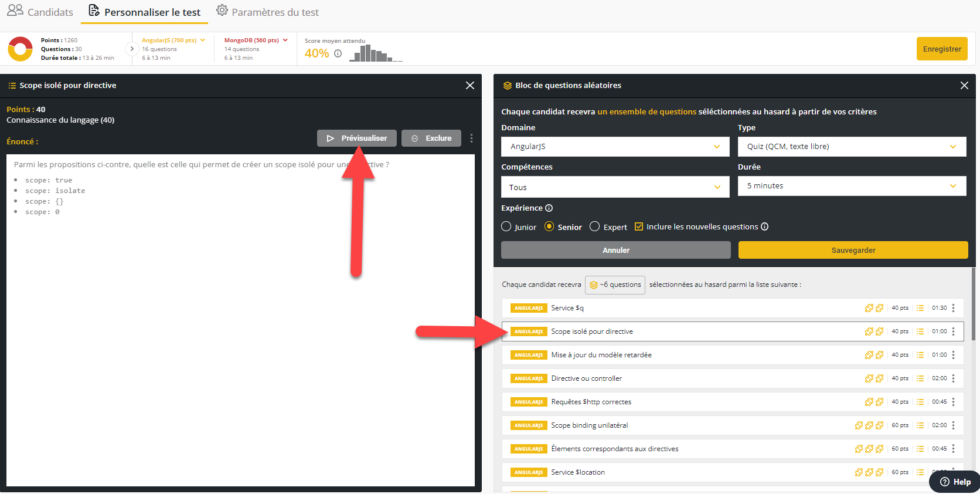Click the three-dot menu beside Exclure button

471,138
